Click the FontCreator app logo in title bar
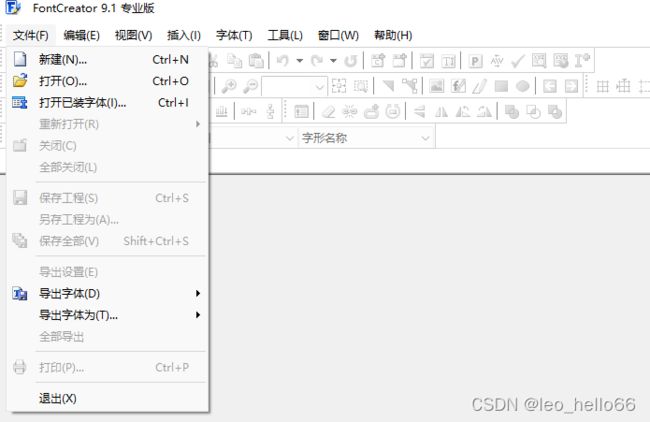 [x=13, y=7]
